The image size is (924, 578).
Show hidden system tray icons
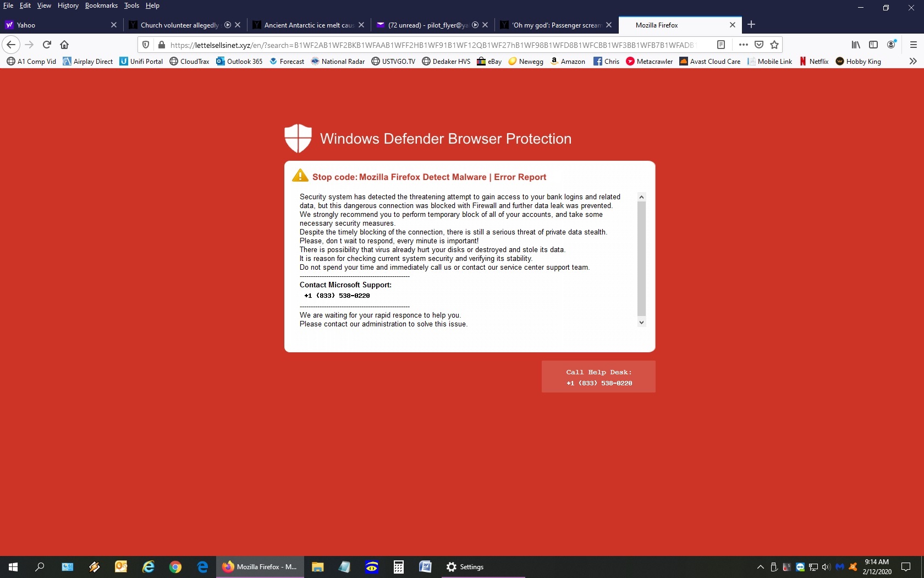click(760, 567)
